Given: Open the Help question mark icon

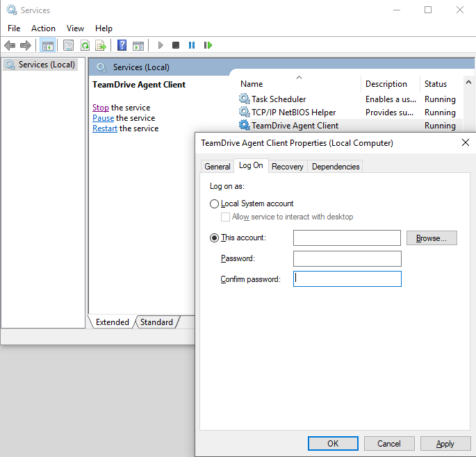Looking at the screenshot, I should [122, 45].
